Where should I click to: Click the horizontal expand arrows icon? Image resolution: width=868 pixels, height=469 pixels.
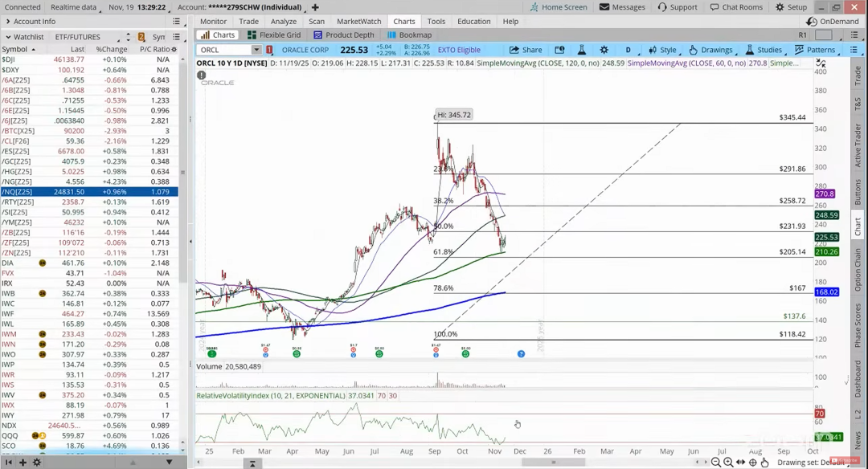tap(741, 463)
